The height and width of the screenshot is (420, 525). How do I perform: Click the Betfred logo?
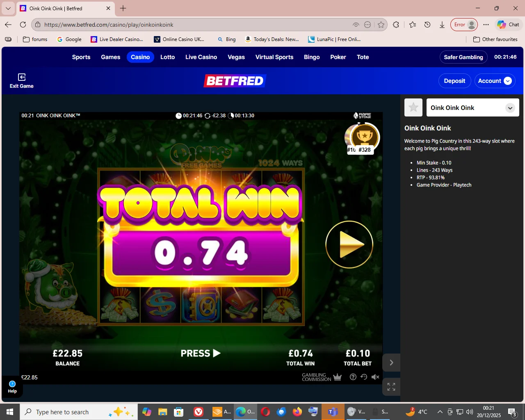pos(235,81)
